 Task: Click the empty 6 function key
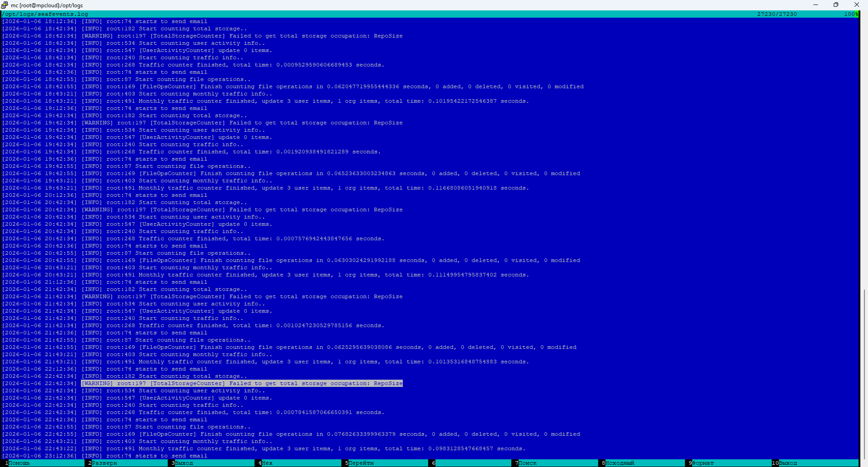coord(470,463)
